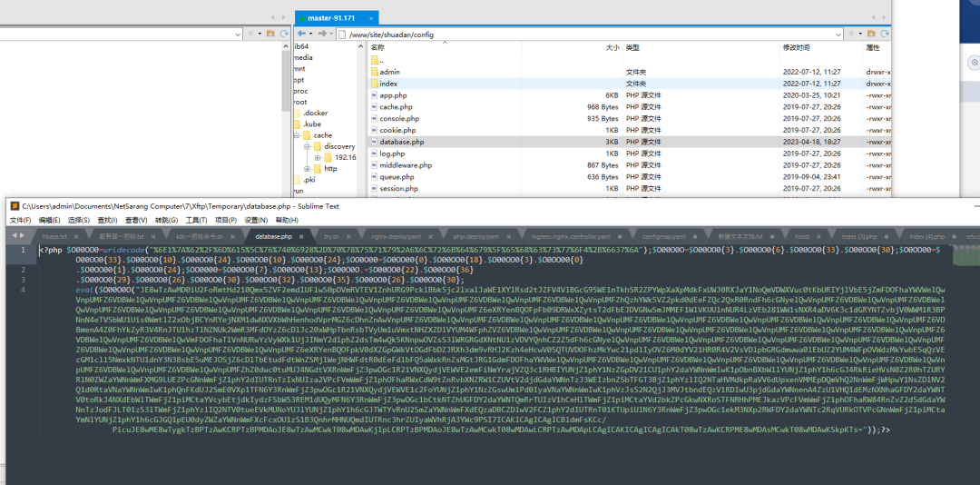Click the next-tab arrow above the local pane
The width and height of the screenshot is (980, 485).
click(284, 17)
